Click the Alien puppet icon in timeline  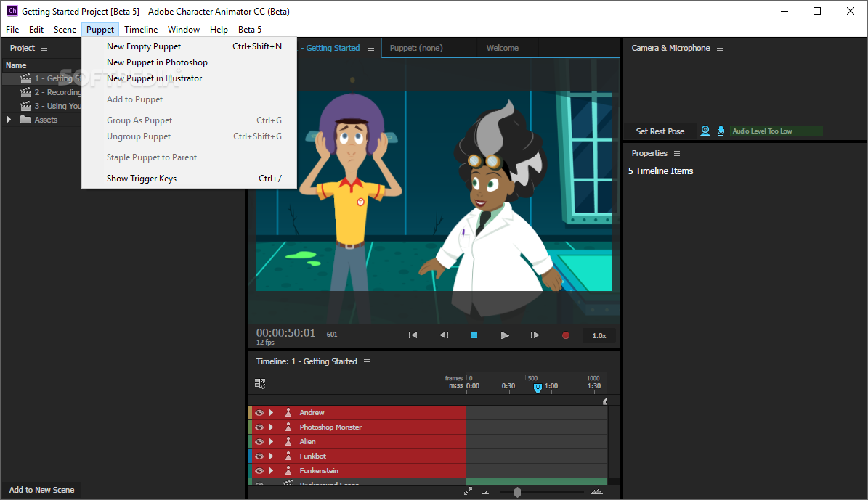(x=288, y=441)
